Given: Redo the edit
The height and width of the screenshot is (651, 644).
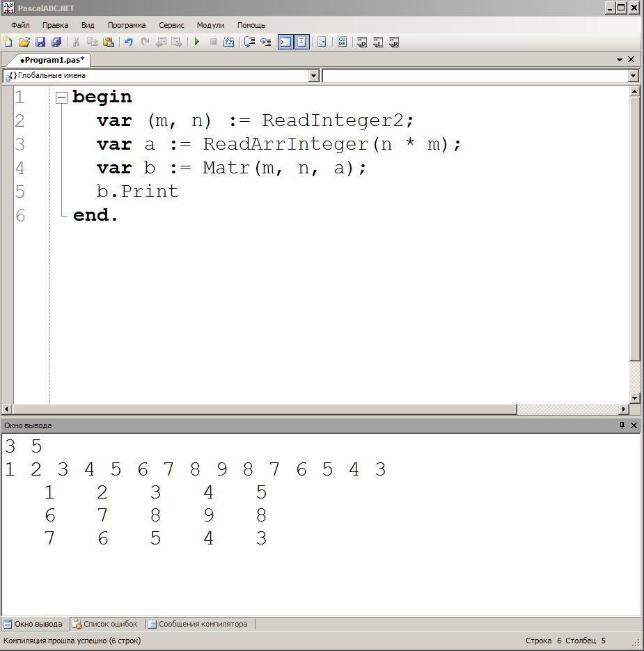Looking at the screenshot, I should (145, 42).
